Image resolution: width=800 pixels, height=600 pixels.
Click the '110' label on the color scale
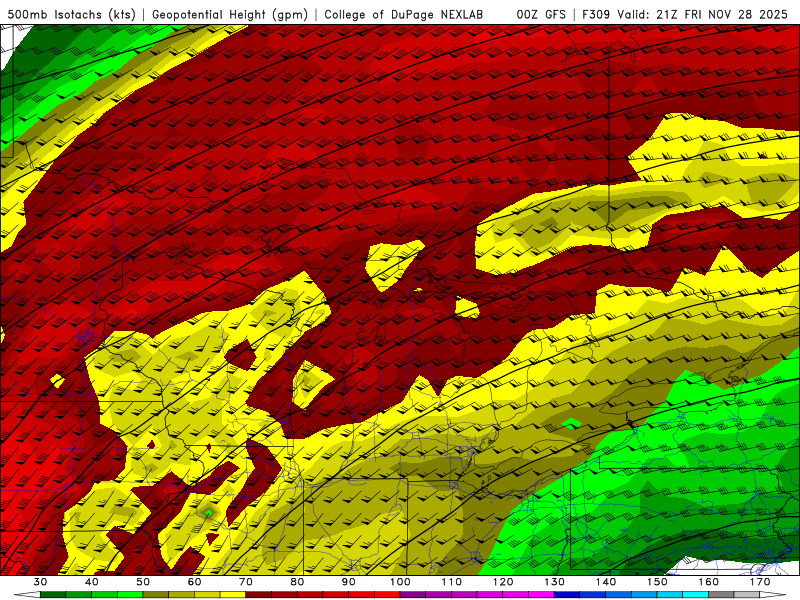pyautogui.click(x=452, y=582)
